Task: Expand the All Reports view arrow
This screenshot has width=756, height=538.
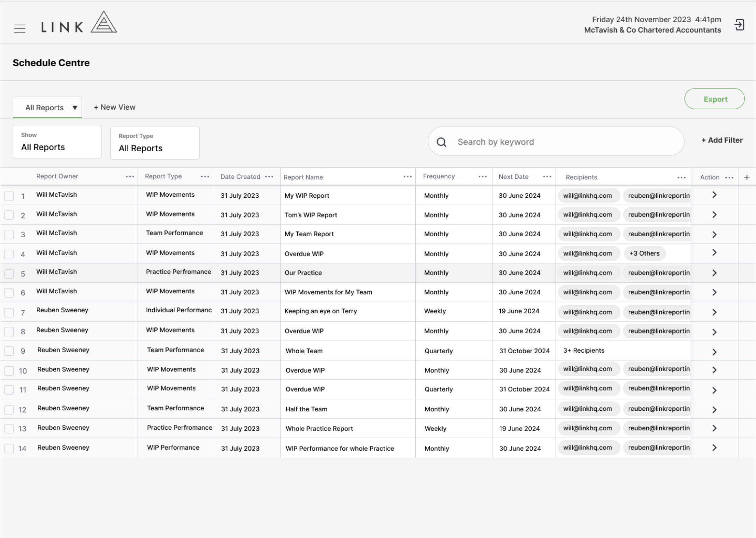Action: [x=75, y=108]
